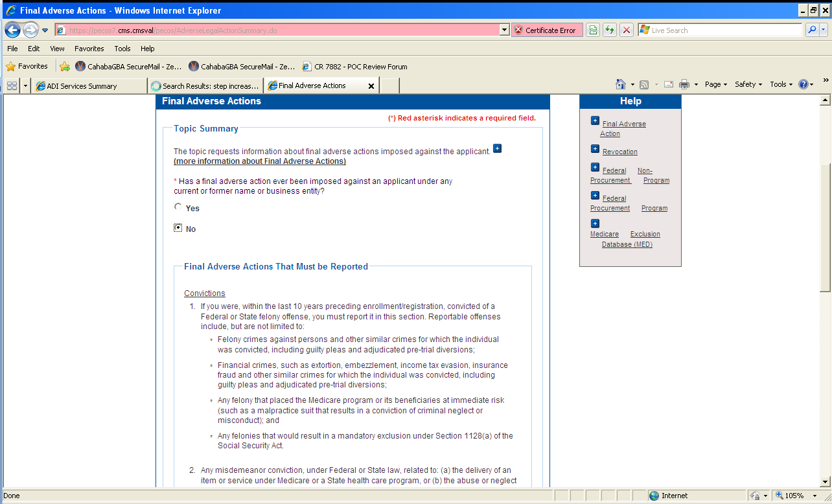The image size is (832, 504).
Task: Click the Home icon in command bar
Action: [x=621, y=84]
